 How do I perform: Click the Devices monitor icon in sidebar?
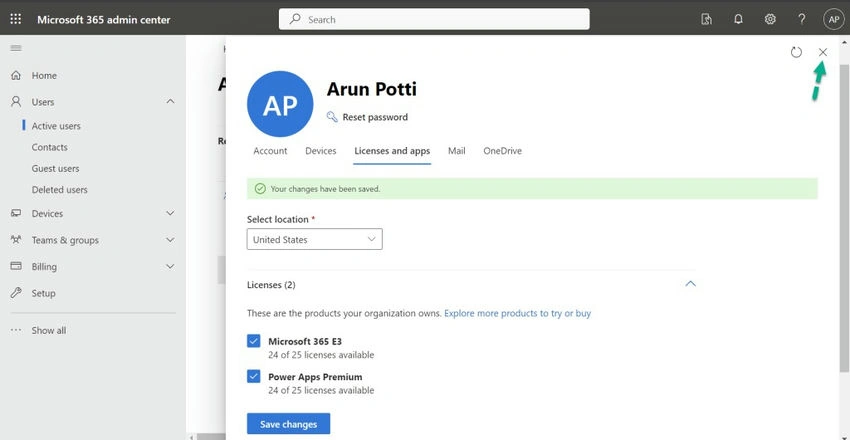pyautogui.click(x=16, y=213)
